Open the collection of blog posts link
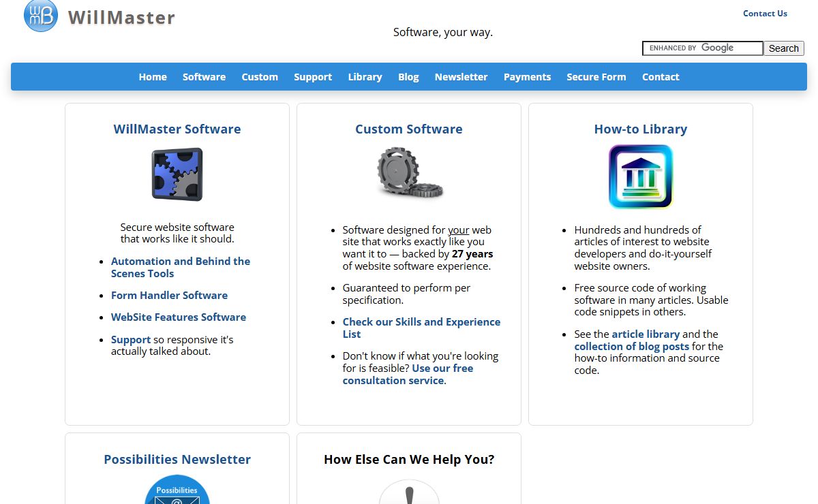 [x=632, y=346]
